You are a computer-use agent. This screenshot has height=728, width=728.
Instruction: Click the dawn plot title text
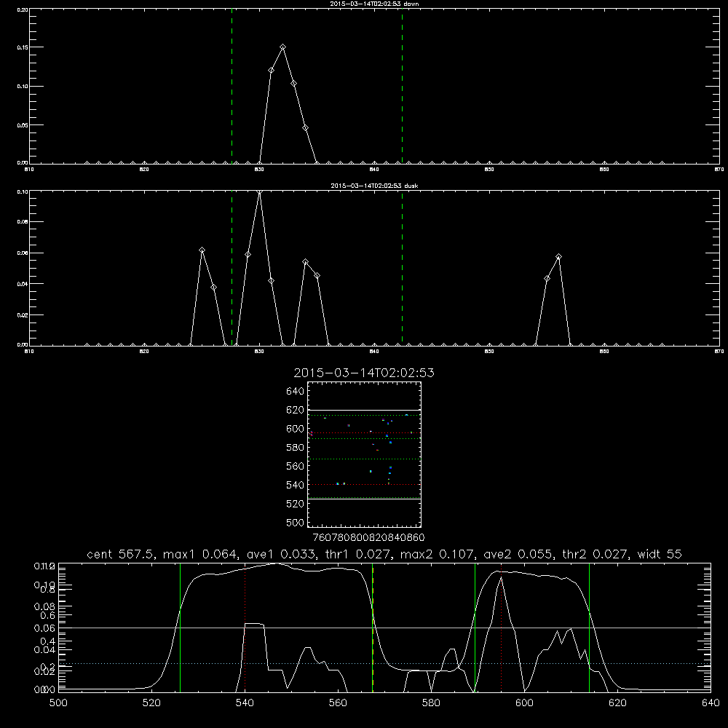point(374,4)
